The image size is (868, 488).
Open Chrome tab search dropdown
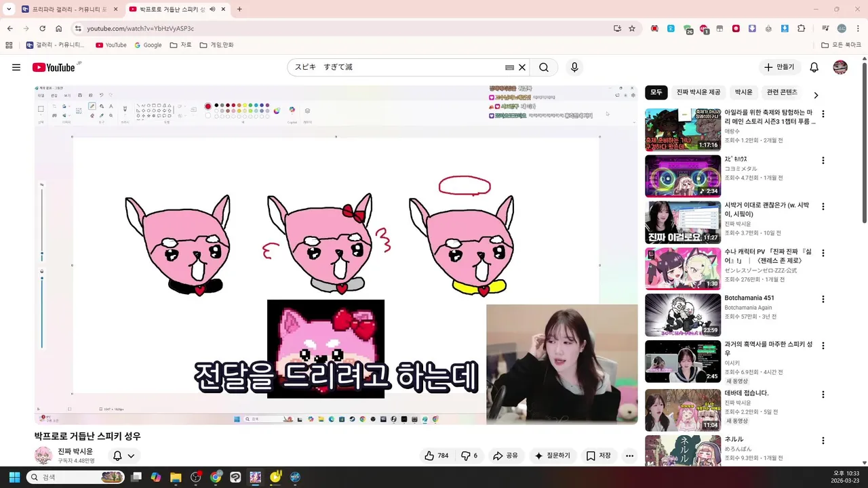point(9,9)
